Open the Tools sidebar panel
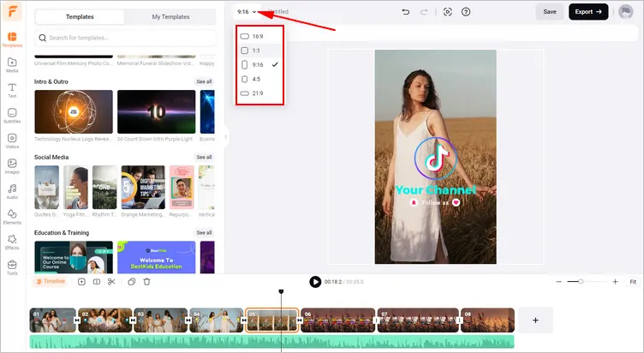 pyautogui.click(x=12, y=267)
